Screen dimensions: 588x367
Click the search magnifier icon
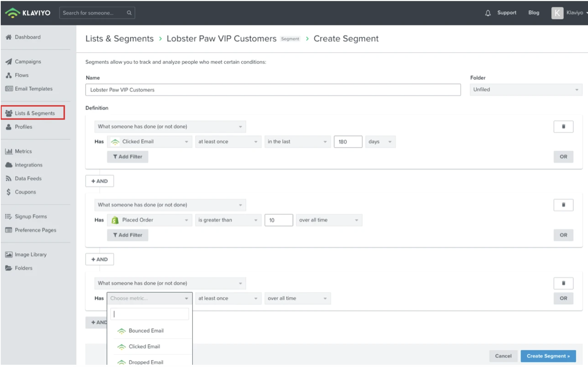pos(129,13)
